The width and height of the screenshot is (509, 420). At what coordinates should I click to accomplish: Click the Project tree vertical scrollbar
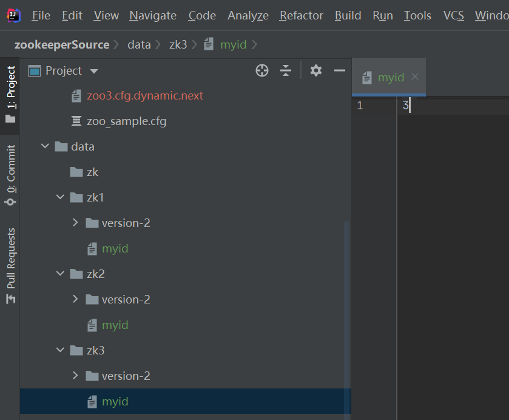point(346,320)
